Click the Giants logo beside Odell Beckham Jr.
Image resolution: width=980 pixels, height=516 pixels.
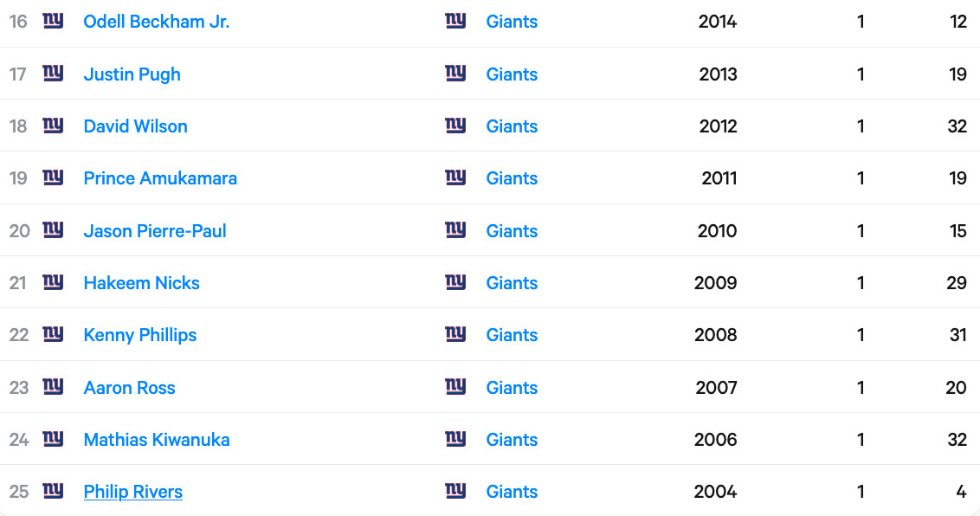[x=53, y=22]
